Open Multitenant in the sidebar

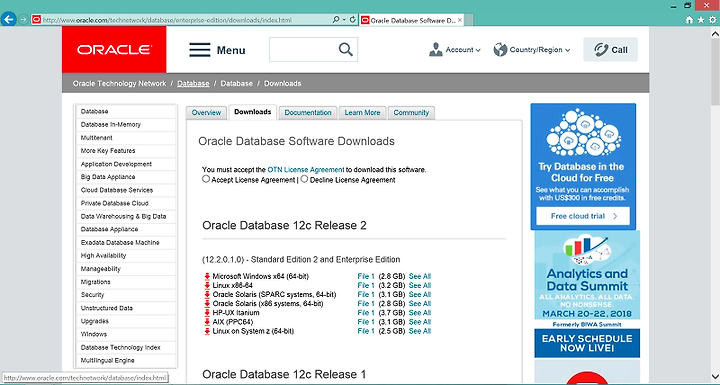pos(125,138)
